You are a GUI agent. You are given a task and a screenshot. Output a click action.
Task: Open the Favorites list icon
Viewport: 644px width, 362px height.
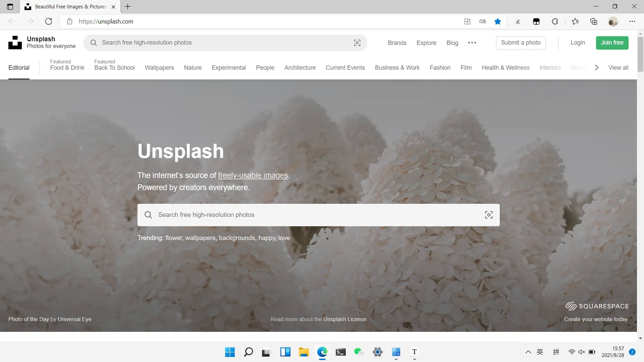pyautogui.click(x=575, y=21)
